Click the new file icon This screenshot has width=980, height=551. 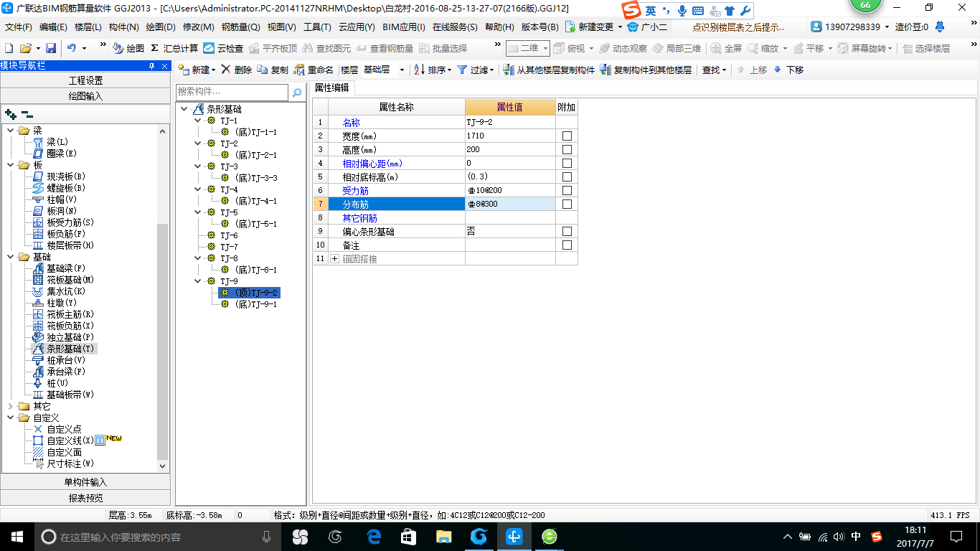9,48
